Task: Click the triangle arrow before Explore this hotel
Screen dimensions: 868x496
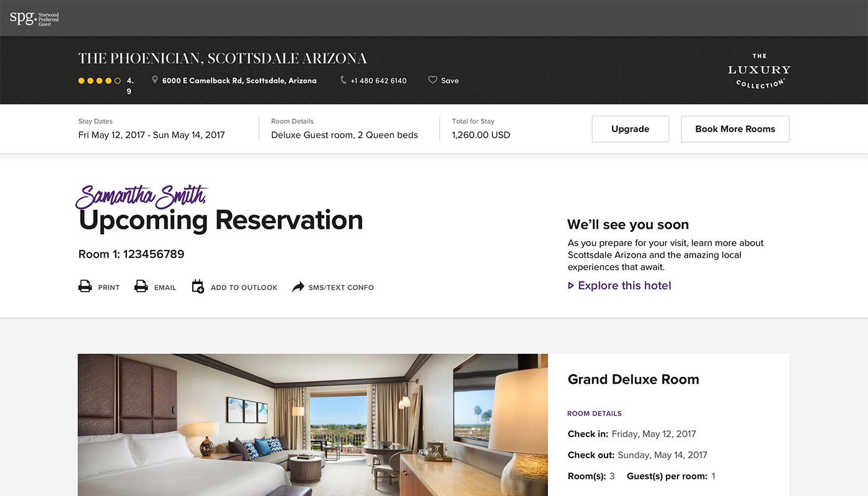Action: point(571,286)
